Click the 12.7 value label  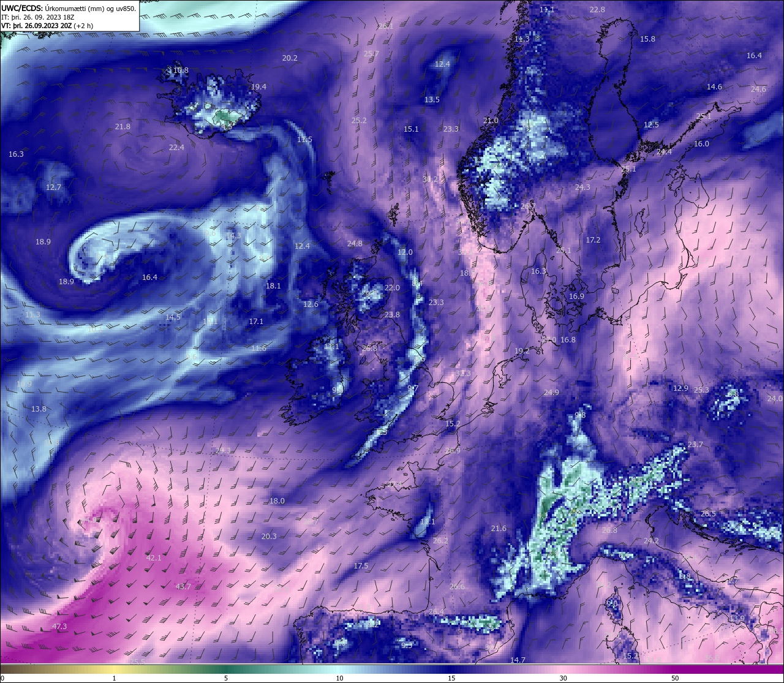[x=53, y=187]
